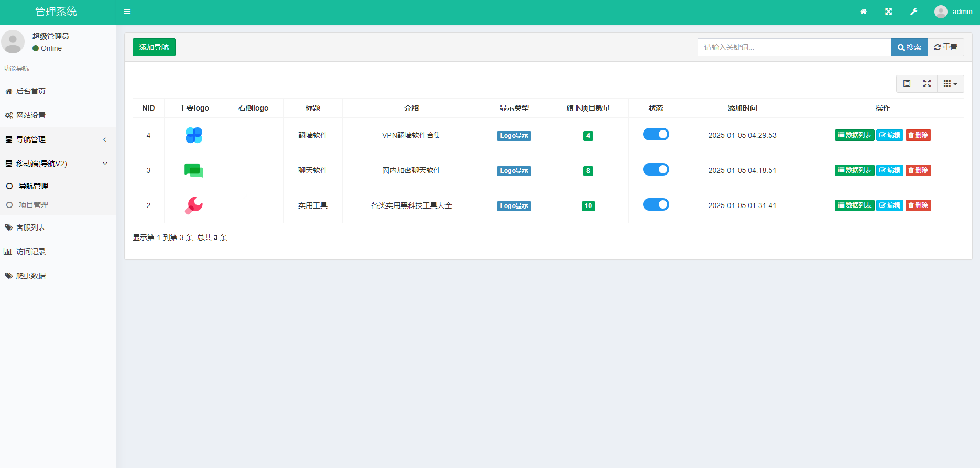Open the columns dropdown in table toolbar
The height and width of the screenshot is (468, 980).
tap(950, 84)
